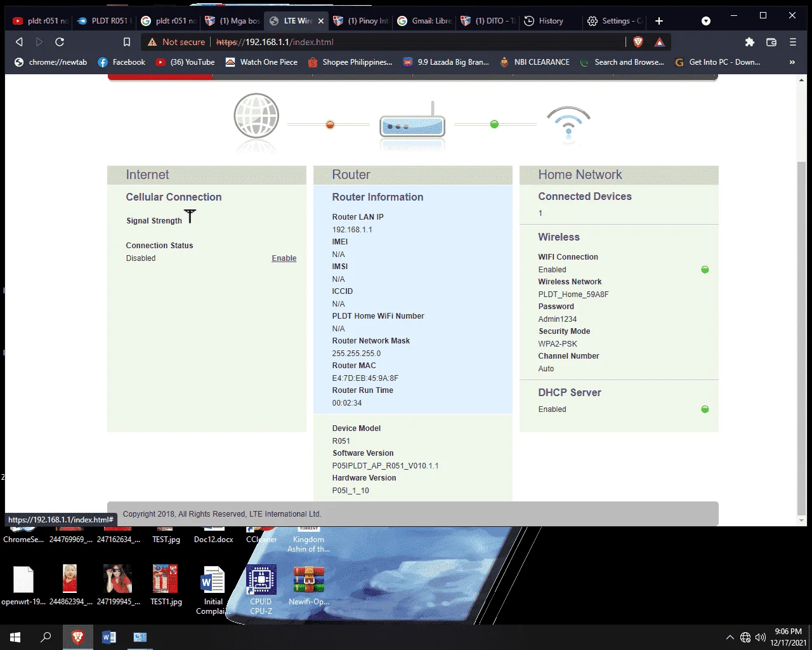
Task: Click DHCP Server green status indicator
Action: pos(705,409)
